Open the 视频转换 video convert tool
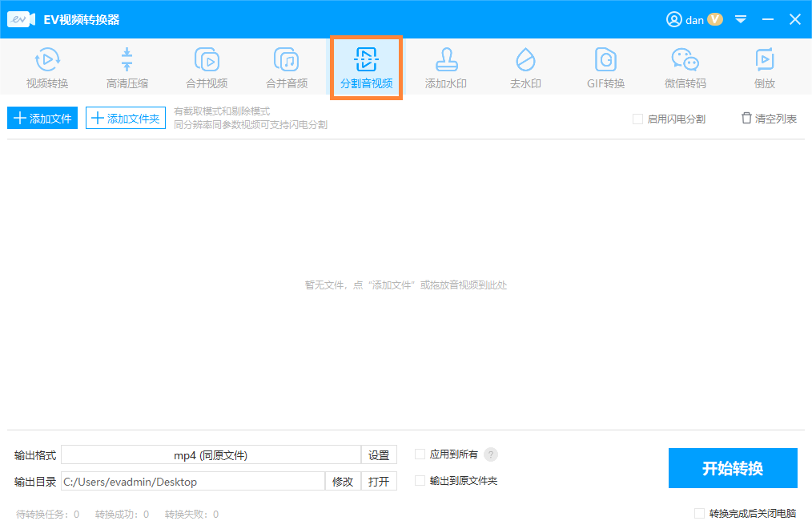The image size is (812, 529). [47, 67]
